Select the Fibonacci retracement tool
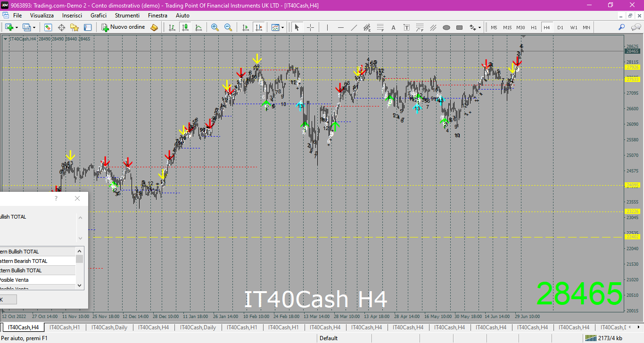The height and width of the screenshot is (343, 644). [380, 27]
